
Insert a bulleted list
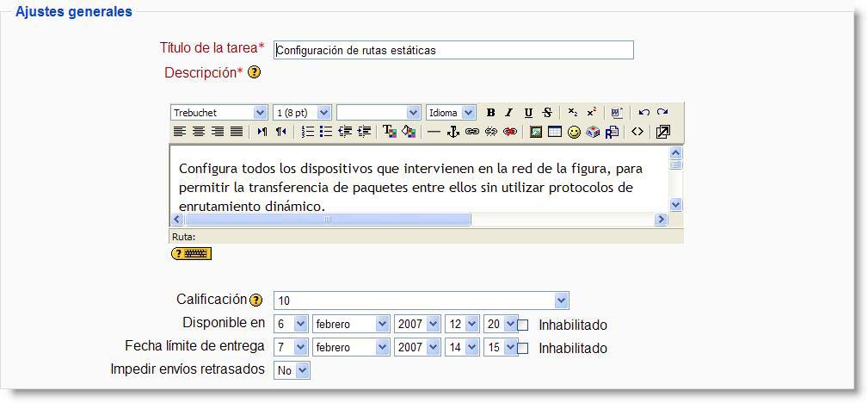pyautogui.click(x=326, y=132)
